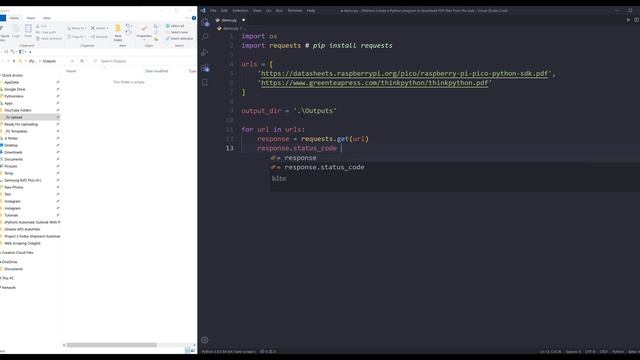Select the demo.py editor tab
640x360 pixels.
(229, 20)
